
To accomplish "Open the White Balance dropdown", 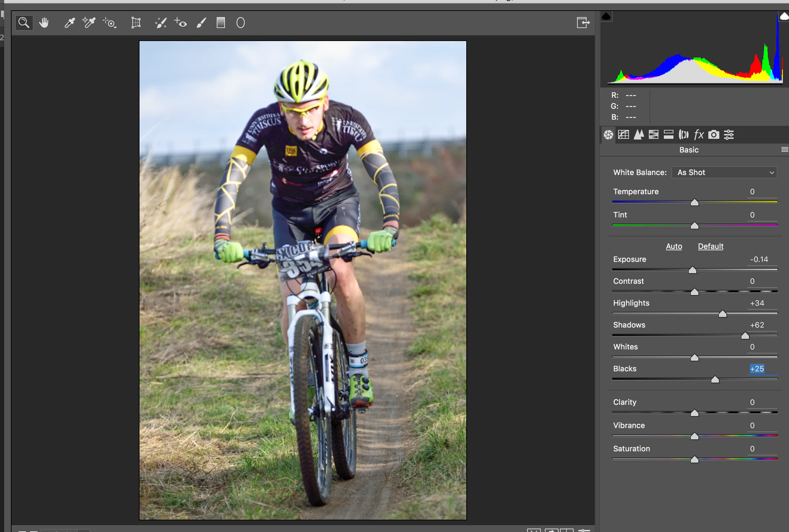I will pyautogui.click(x=724, y=172).
